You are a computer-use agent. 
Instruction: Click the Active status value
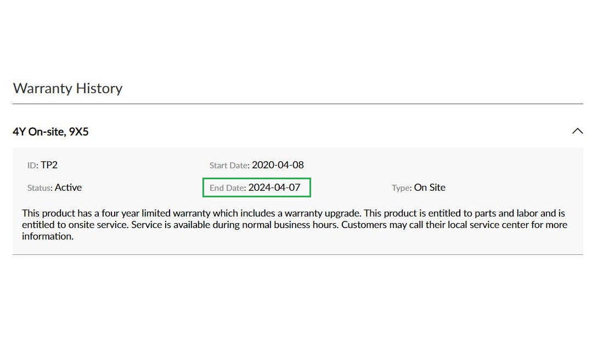(68, 187)
